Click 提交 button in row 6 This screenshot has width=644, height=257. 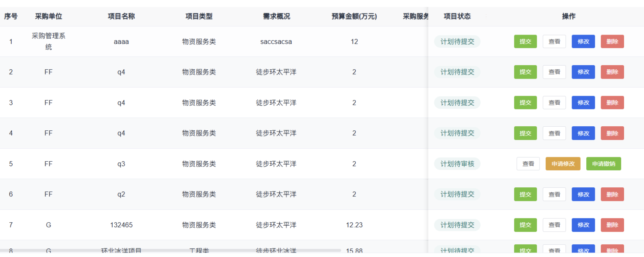click(525, 194)
